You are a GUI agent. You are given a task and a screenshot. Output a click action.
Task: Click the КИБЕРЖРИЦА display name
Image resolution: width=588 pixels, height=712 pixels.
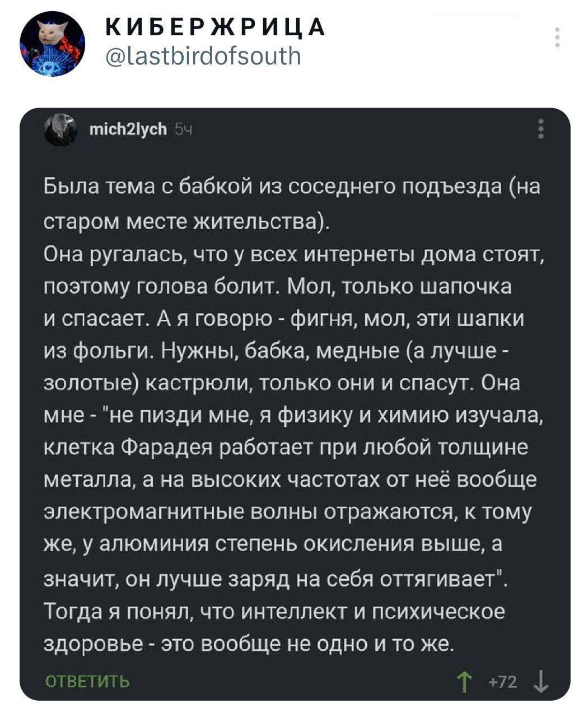(213, 27)
